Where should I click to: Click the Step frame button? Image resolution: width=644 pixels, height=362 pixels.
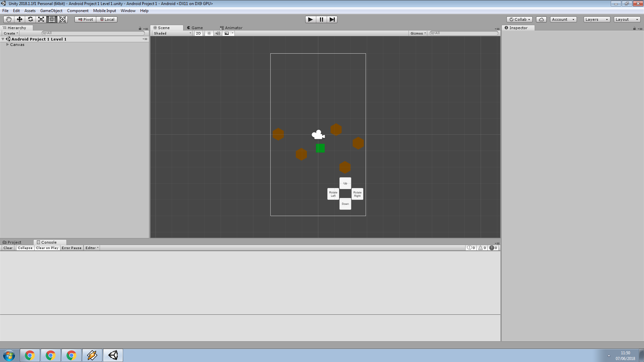click(332, 19)
